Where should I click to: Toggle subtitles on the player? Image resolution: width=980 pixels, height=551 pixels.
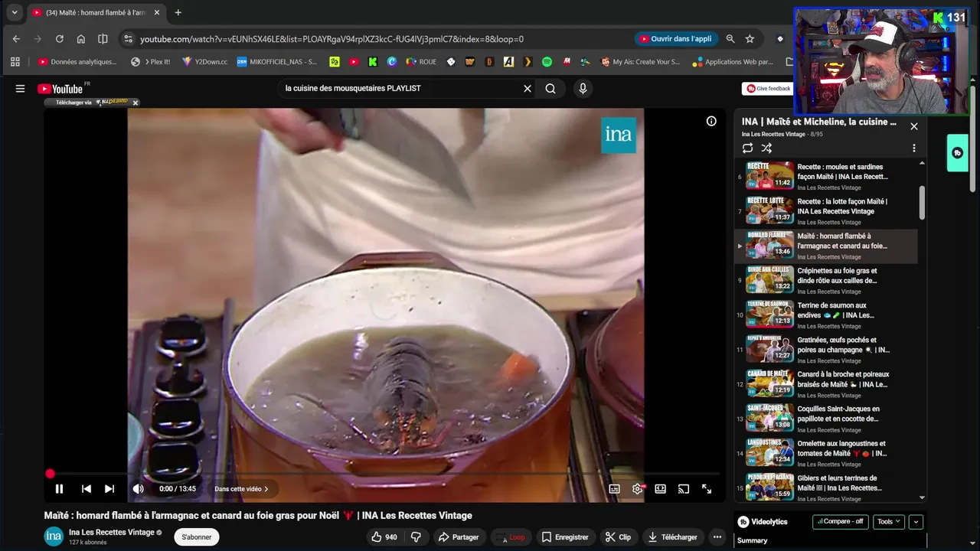click(614, 489)
